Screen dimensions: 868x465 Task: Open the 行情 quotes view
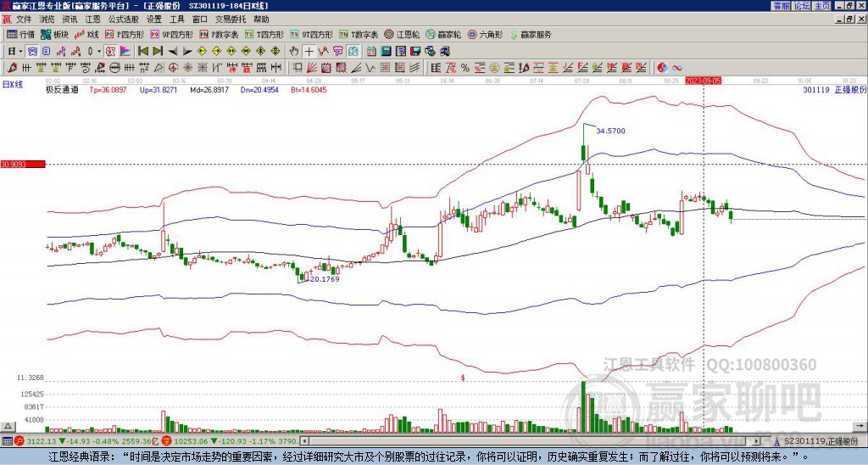21,34
